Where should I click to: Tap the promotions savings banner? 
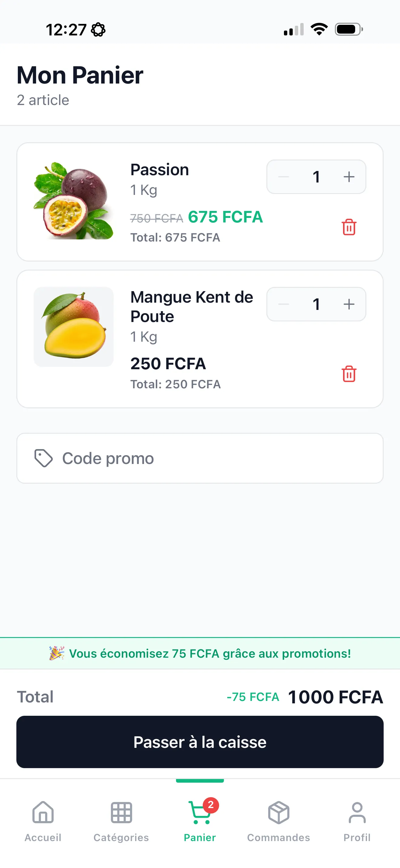pyautogui.click(x=200, y=653)
